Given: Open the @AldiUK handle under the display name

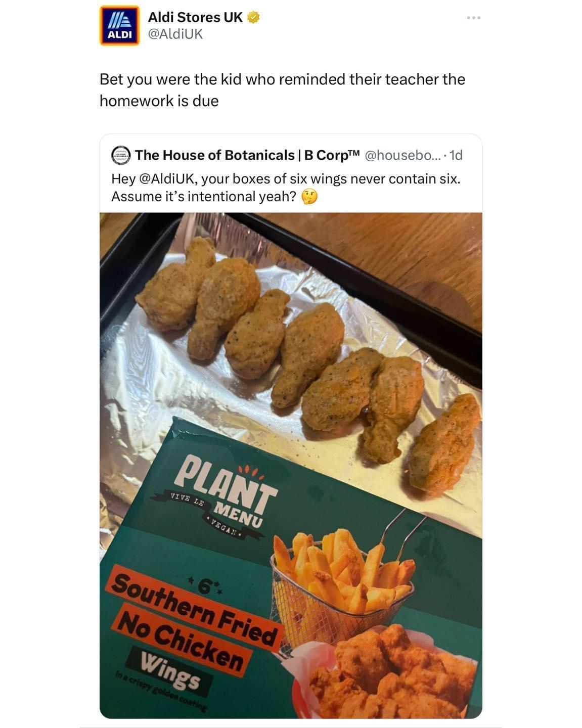Looking at the screenshot, I should [175, 34].
